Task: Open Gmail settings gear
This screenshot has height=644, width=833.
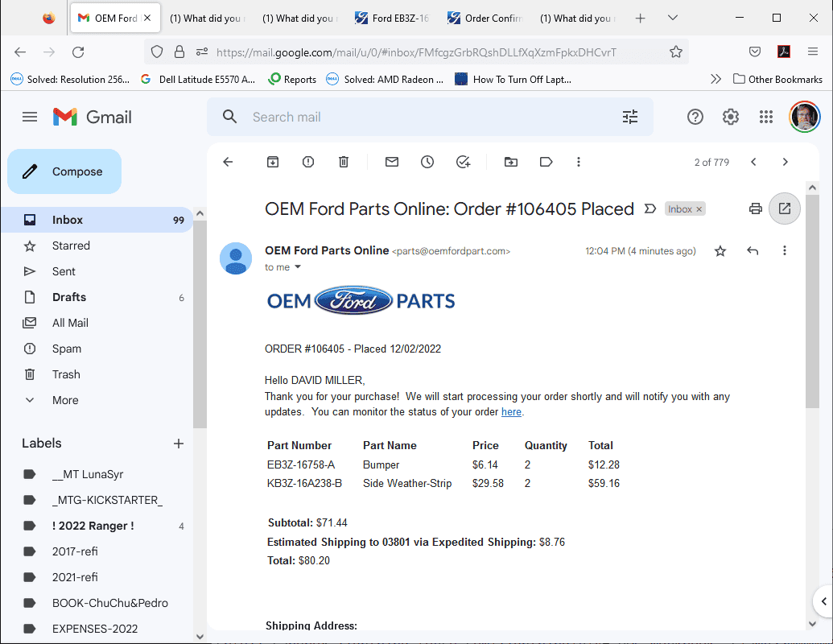Action: pos(731,117)
